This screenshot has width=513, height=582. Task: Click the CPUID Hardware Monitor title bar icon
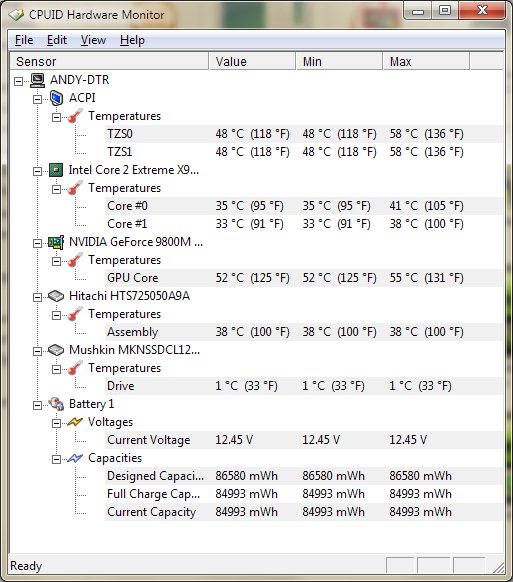click(x=17, y=15)
